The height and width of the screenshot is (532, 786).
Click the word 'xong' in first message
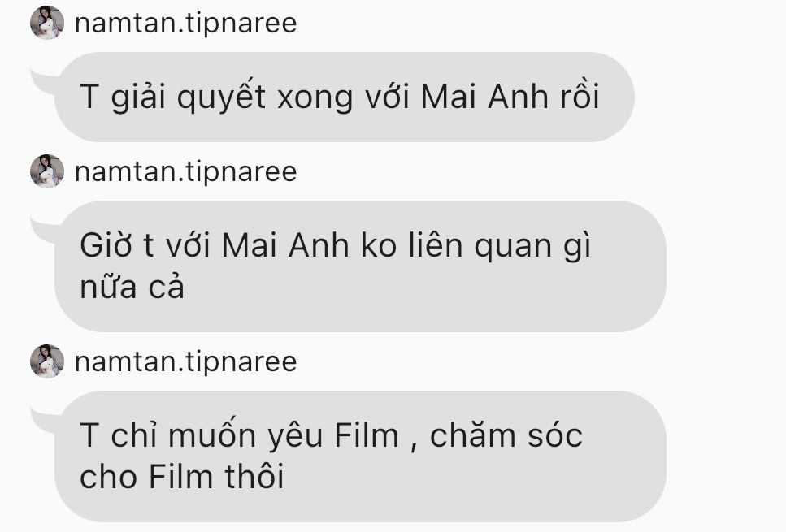[x=315, y=97]
